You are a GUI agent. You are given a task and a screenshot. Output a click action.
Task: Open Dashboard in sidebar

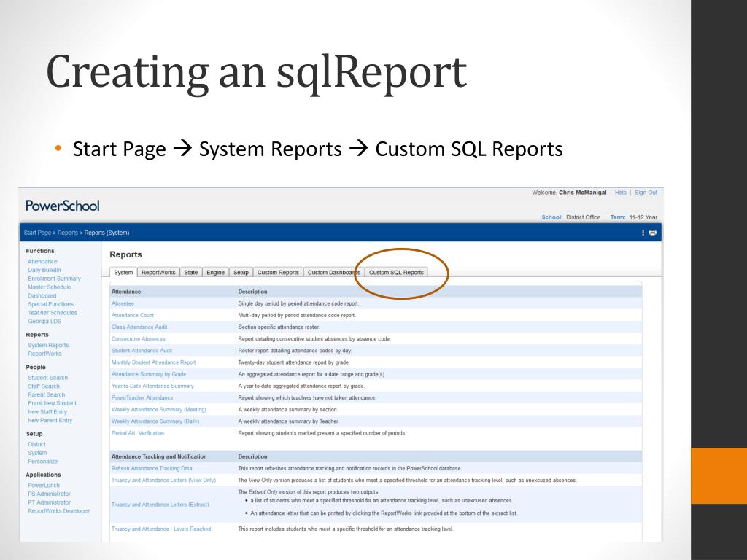(x=42, y=296)
